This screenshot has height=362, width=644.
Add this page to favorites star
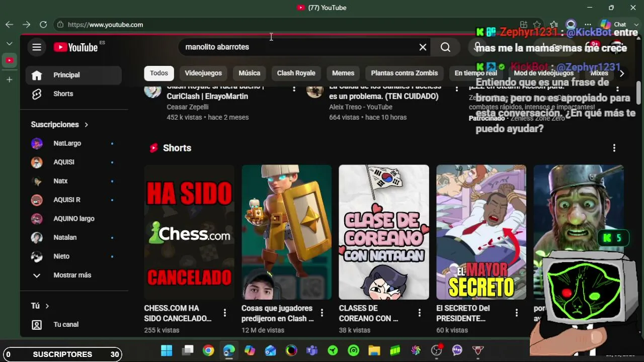pyautogui.click(x=537, y=25)
